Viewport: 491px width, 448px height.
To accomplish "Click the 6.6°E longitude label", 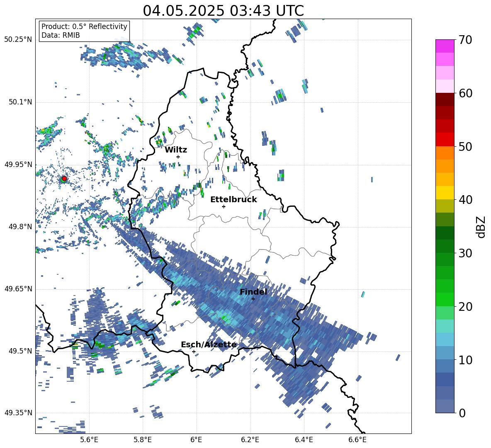I will tap(357, 440).
